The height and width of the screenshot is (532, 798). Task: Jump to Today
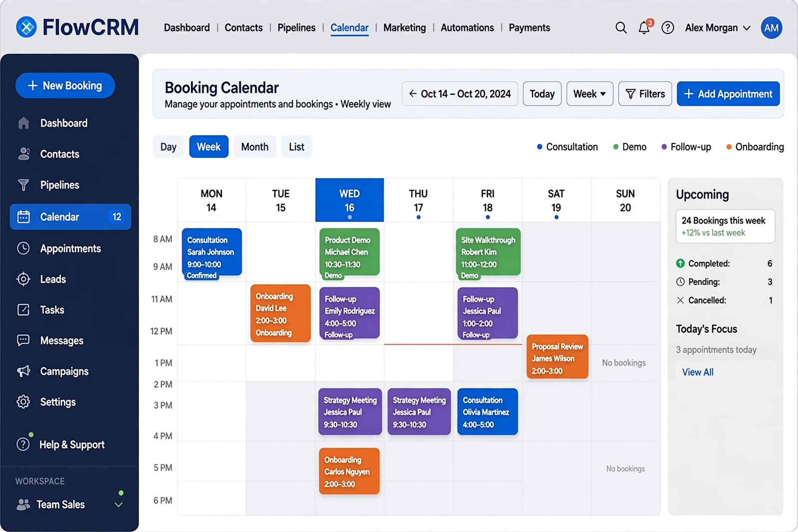(x=542, y=94)
